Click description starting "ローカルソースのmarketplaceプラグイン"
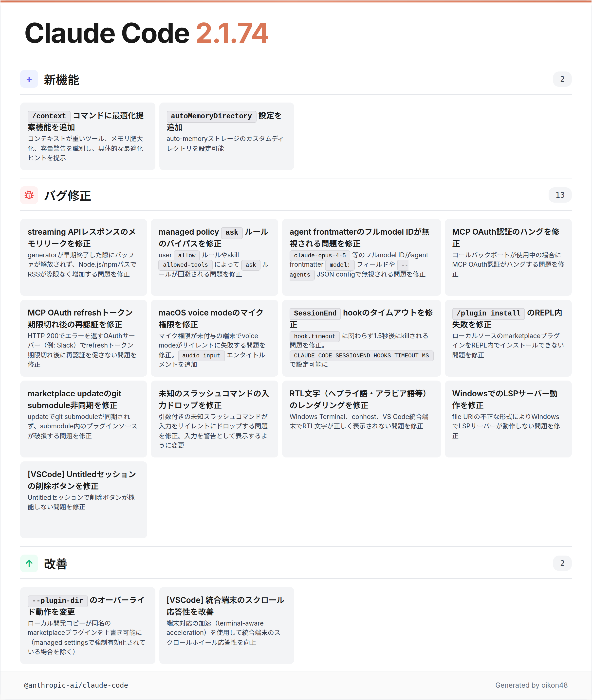The image size is (592, 700). (x=508, y=346)
